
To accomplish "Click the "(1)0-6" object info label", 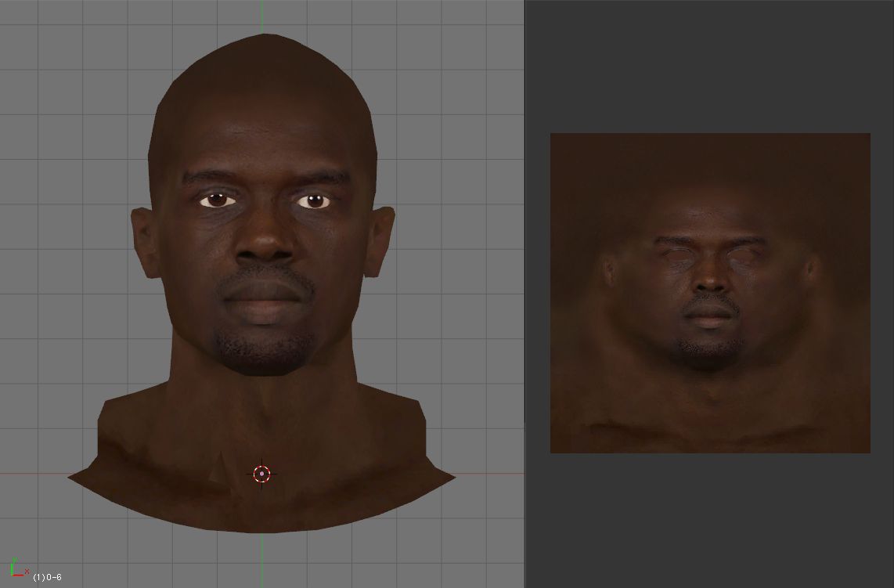I will tap(47, 577).
